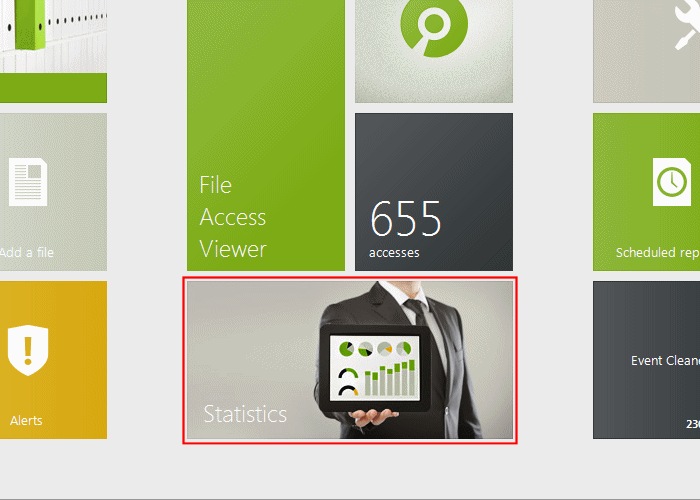The image size is (700, 500).
Task: Select the 'accesses' label under 655
Action: click(x=394, y=253)
